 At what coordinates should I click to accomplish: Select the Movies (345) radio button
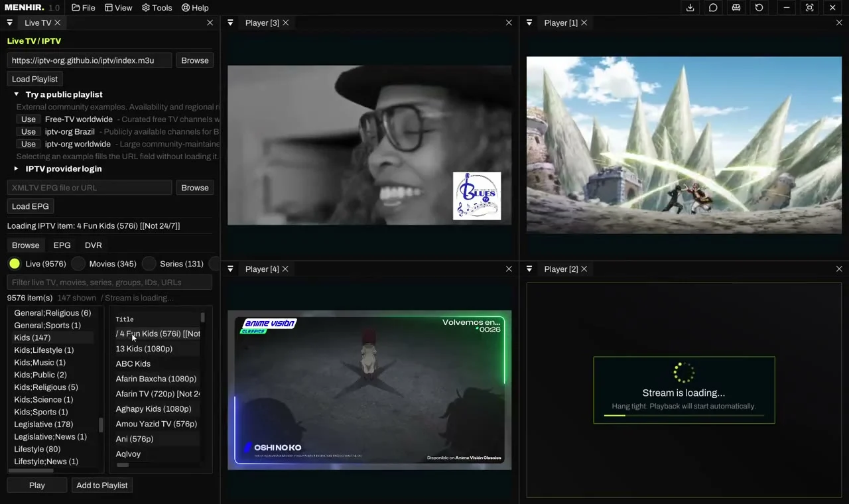pos(78,264)
